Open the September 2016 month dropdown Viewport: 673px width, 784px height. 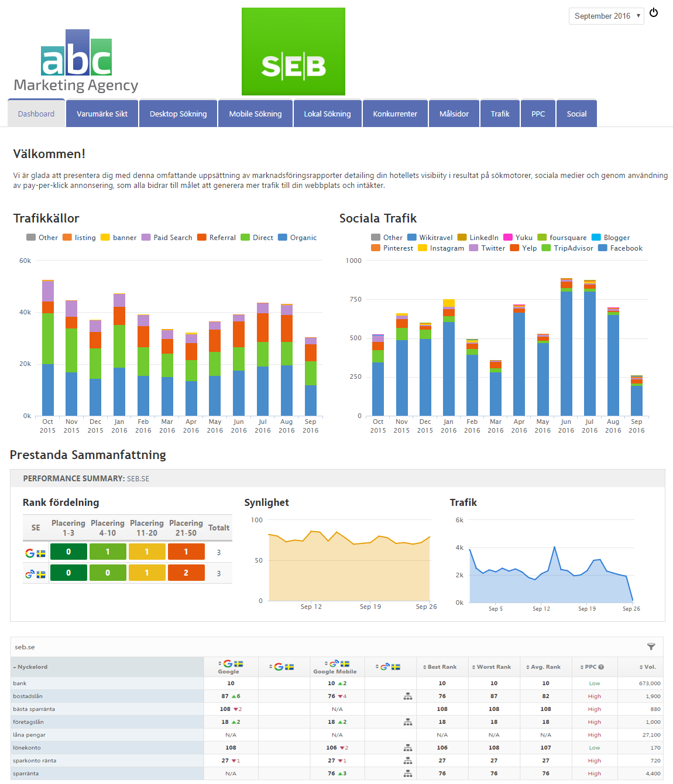606,16
